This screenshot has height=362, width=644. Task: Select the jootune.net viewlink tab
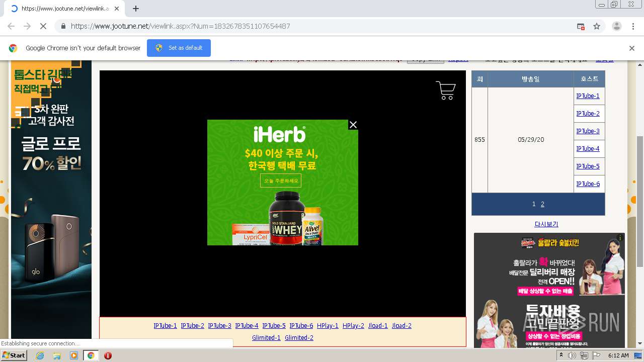65,9
